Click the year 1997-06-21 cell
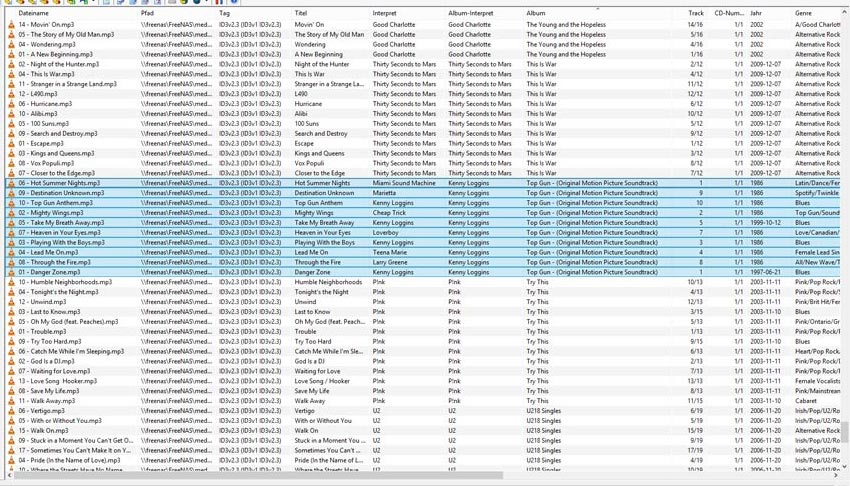 point(765,272)
